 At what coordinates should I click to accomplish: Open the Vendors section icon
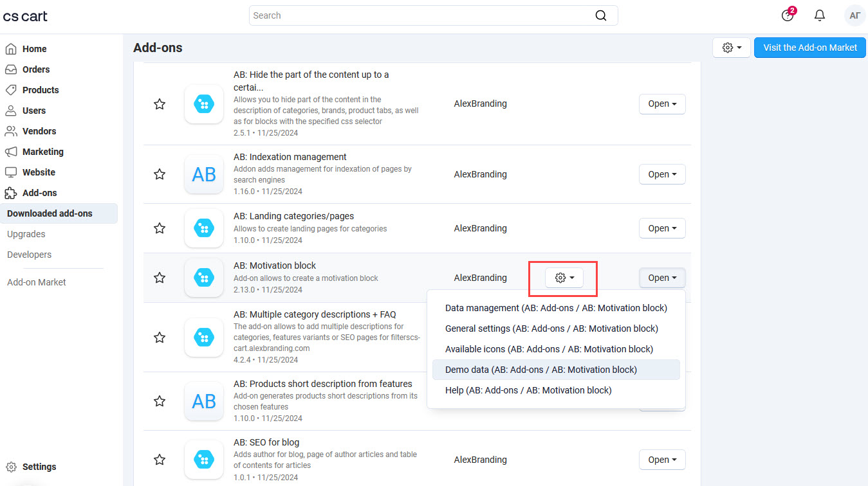pyautogui.click(x=10, y=130)
